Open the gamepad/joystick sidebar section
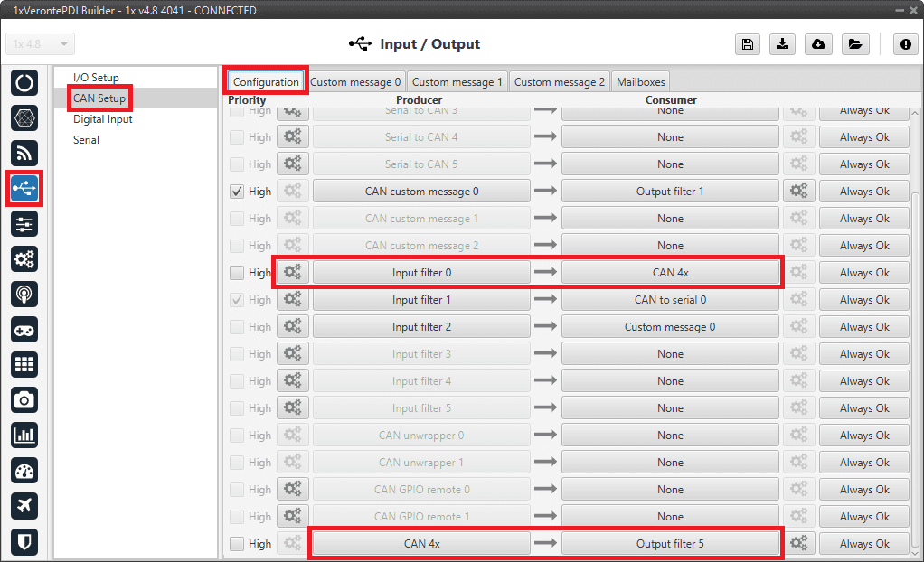The width and height of the screenshot is (924, 562). [24, 329]
